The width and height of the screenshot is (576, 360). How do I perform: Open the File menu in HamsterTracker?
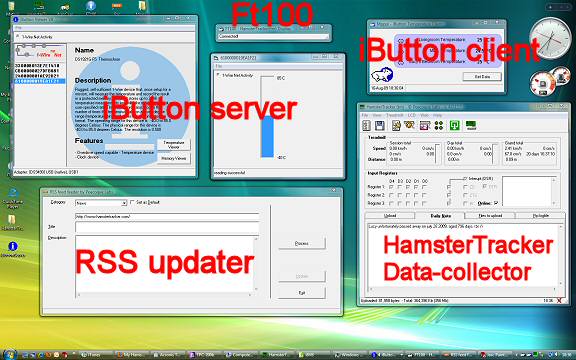[x=365, y=115]
